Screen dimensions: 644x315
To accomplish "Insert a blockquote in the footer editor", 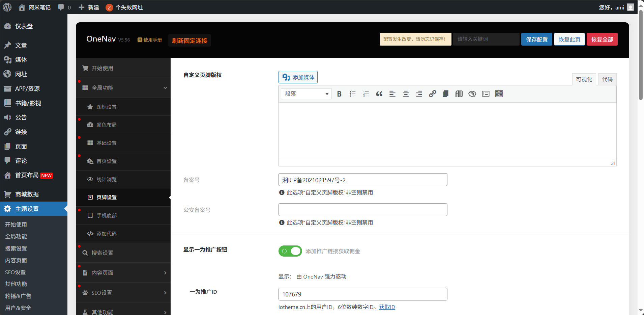I will (x=379, y=94).
